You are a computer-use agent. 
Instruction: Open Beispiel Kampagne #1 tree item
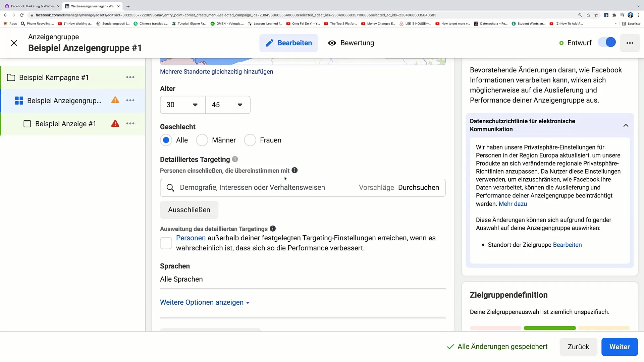coord(69,77)
